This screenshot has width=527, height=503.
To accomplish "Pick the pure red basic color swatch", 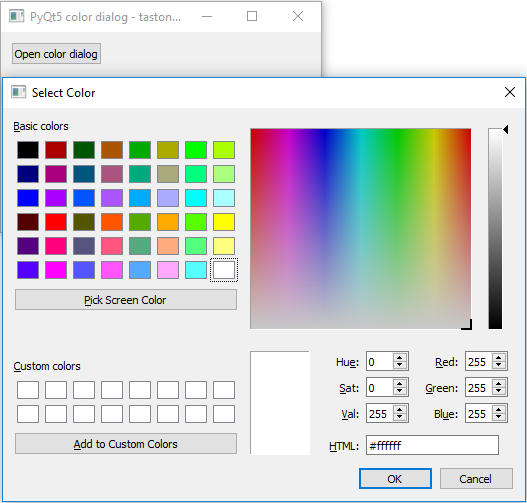I will (56, 222).
